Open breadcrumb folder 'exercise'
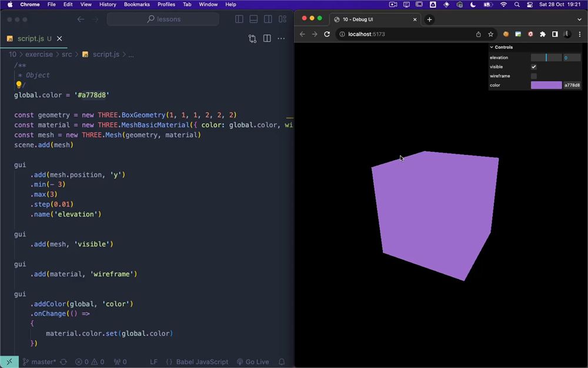 tap(39, 54)
